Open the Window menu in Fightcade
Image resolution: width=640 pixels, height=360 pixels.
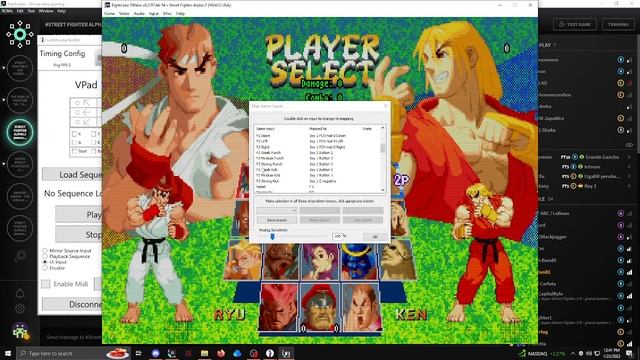46,11
